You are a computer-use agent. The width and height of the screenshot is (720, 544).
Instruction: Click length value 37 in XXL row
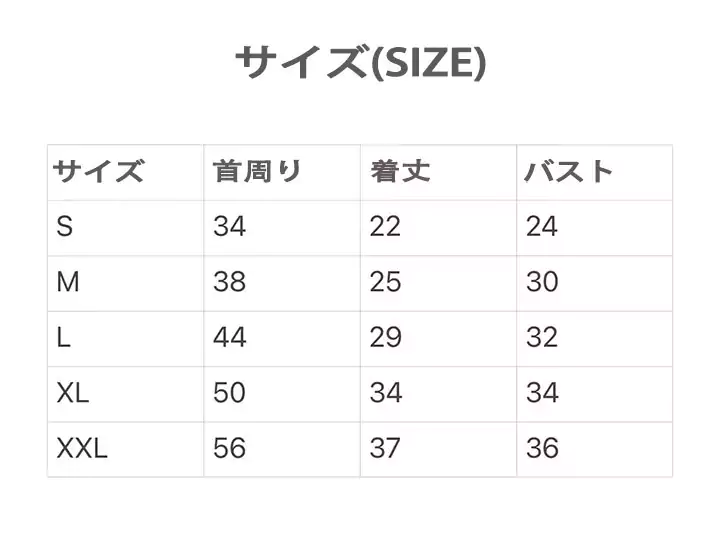(x=385, y=448)
